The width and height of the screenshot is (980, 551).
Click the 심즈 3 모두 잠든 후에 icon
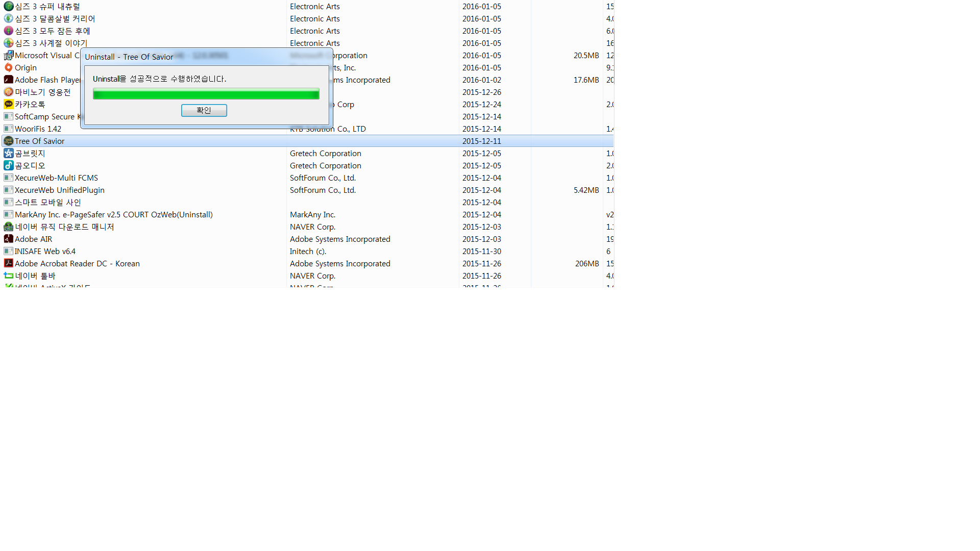point(8,31)
